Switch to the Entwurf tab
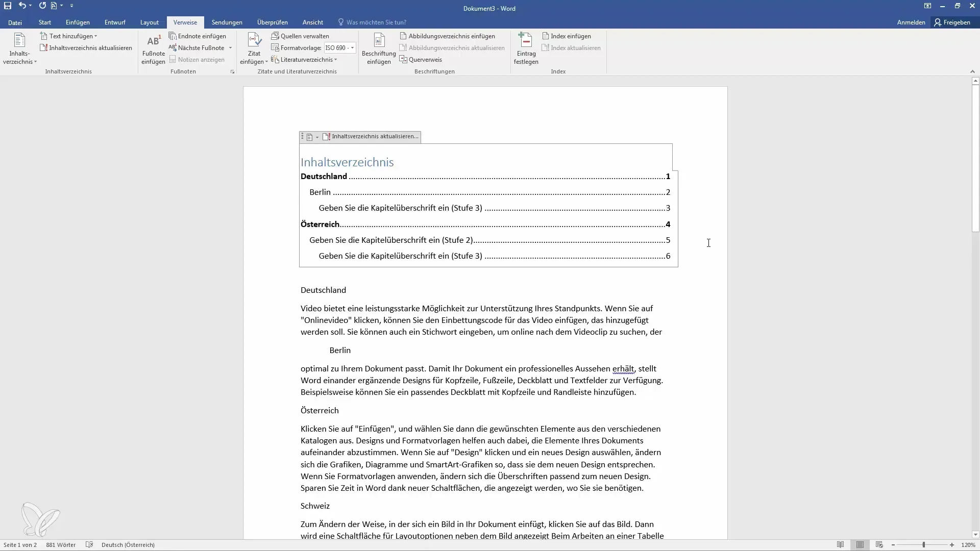This screenshot has height=551, width=980. (x=115, y=22)
